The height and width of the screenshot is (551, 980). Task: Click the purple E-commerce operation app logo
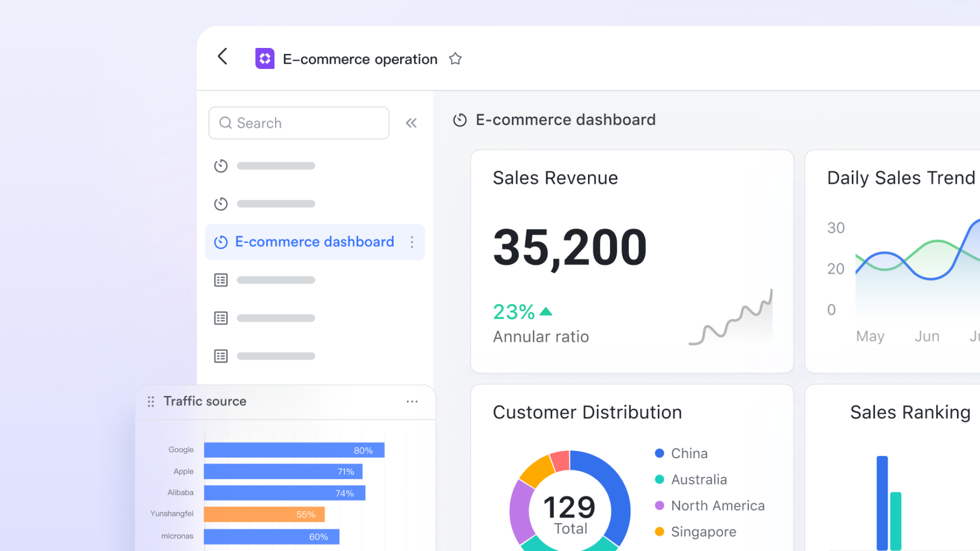[x=265, y=59]
